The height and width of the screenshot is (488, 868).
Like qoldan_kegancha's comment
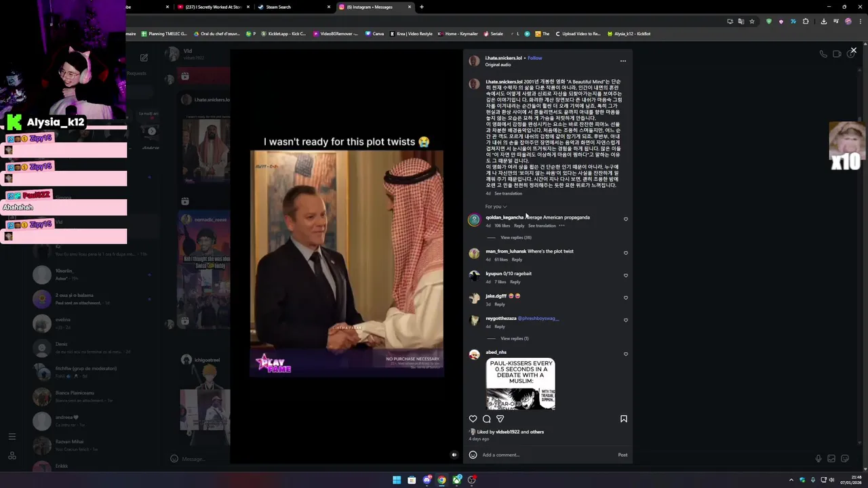coord(626,219)
